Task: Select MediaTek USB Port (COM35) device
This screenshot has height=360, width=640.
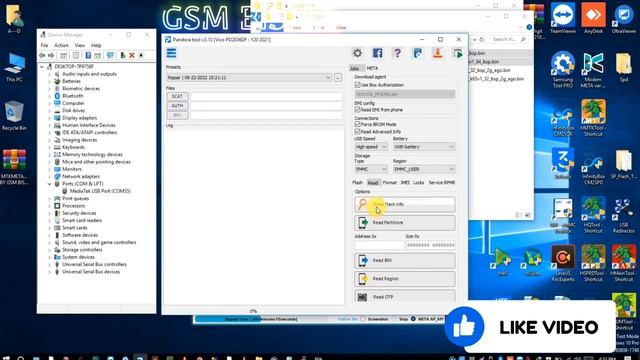Action: click(x=100, y=191)
